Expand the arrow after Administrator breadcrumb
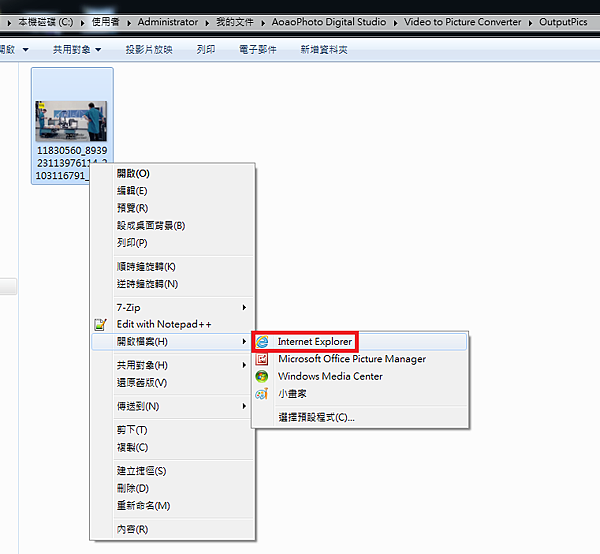This screenshot has height=554, width=600. (207, 23)
